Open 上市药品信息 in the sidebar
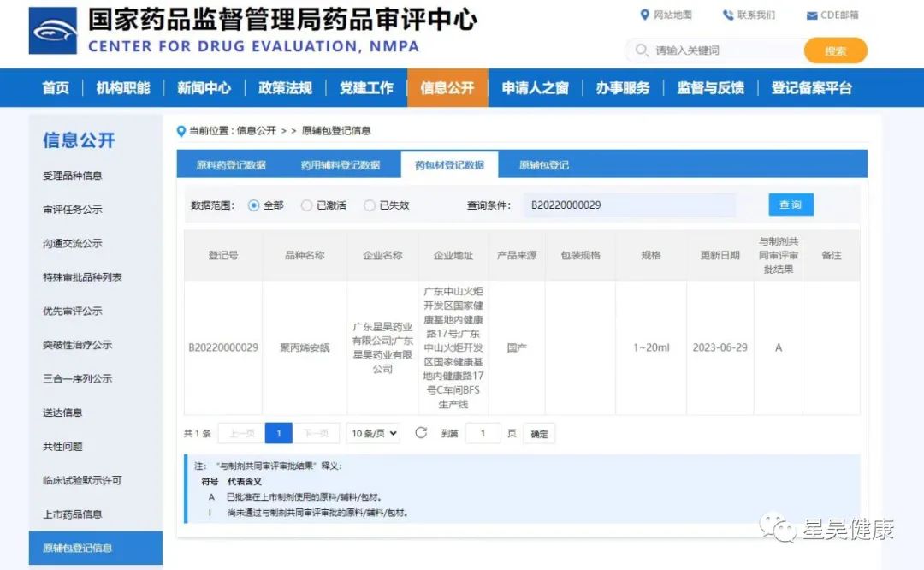Screen dimensions: 924x570 point(73,514)
